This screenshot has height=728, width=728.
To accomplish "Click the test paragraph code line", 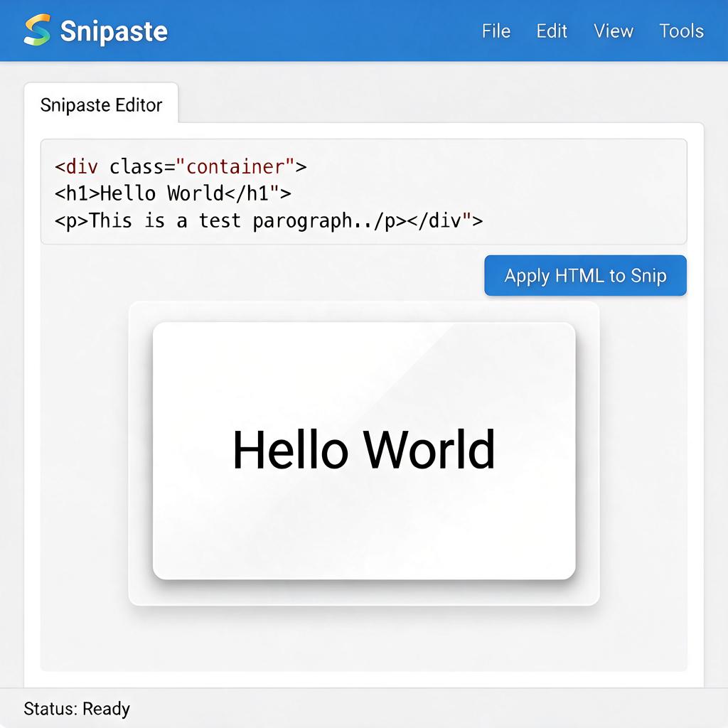I will (x=268, y=220).
